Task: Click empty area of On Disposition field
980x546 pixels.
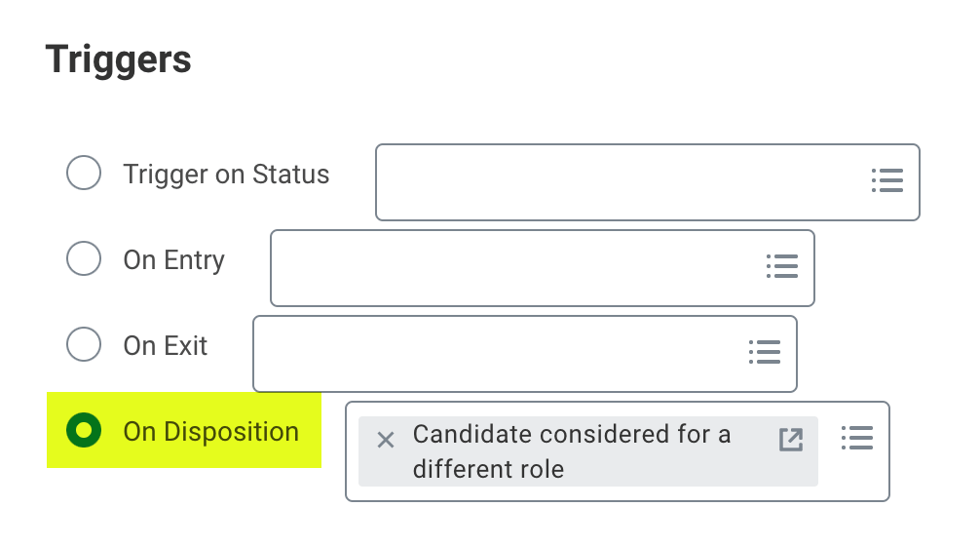Action: pos(584,492)
